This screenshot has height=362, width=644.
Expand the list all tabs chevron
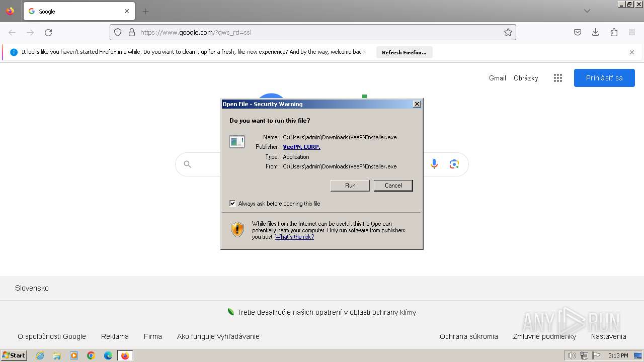point(587,11)
